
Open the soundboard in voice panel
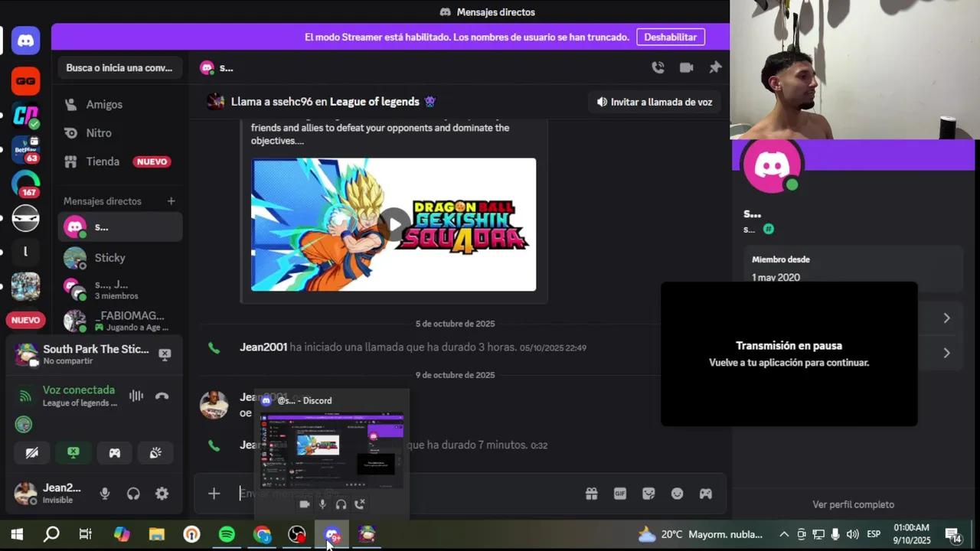(155, 452)
